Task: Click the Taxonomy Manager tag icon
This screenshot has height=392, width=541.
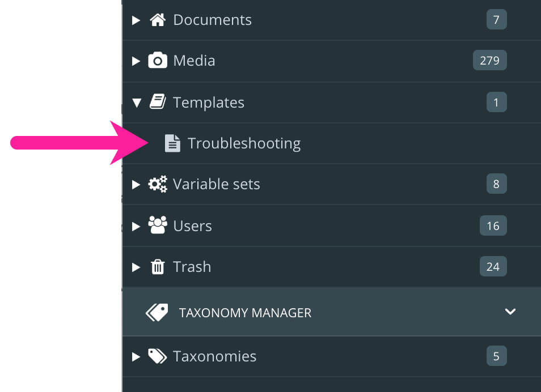Action: [x=157, y=312]
